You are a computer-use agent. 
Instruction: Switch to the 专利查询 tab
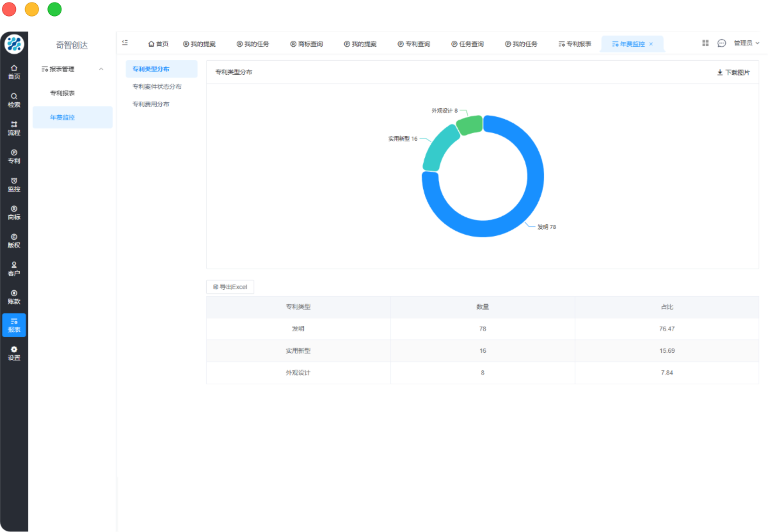(x=414, y=44)
